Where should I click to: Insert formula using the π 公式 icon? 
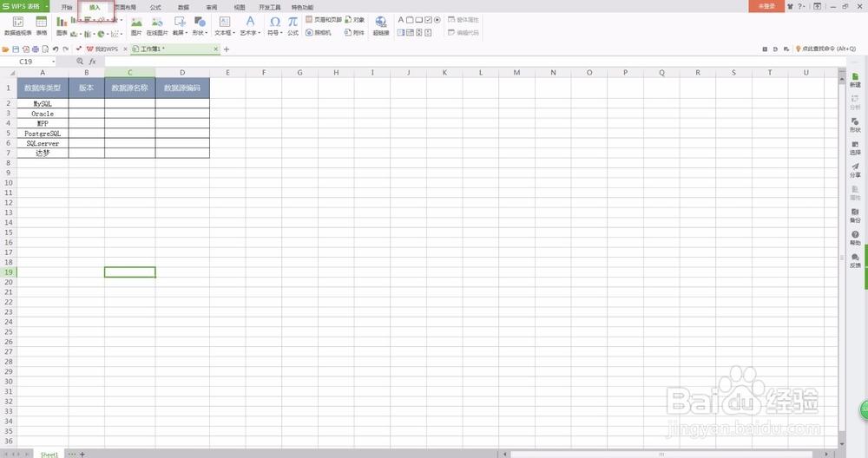click(293, 26)
